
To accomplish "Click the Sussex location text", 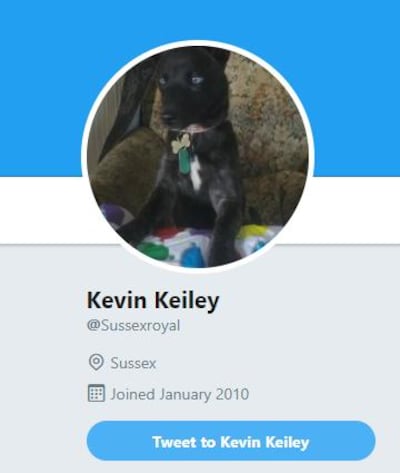I will (133, 363).
